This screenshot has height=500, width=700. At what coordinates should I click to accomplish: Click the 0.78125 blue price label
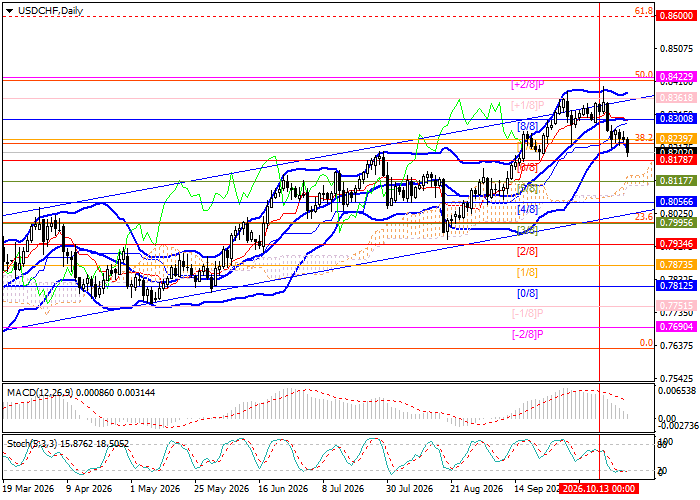click(676, 285)
